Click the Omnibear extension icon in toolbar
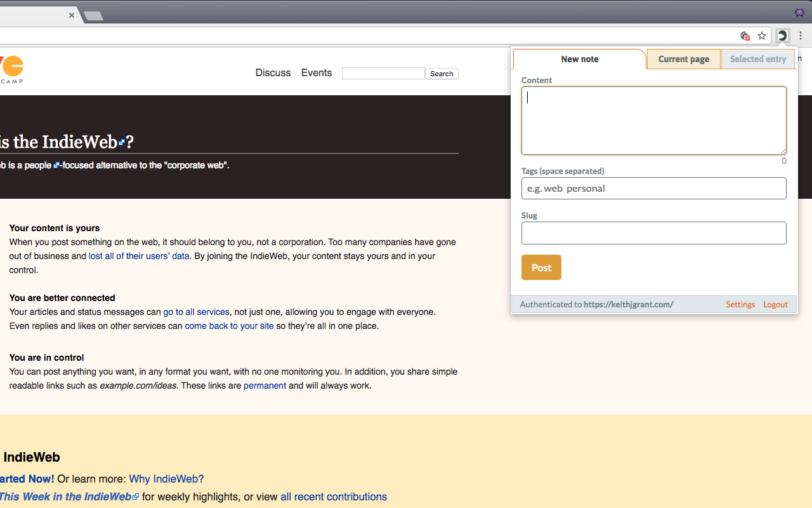Viewport: 812px width, 508px height. [782, 36]
